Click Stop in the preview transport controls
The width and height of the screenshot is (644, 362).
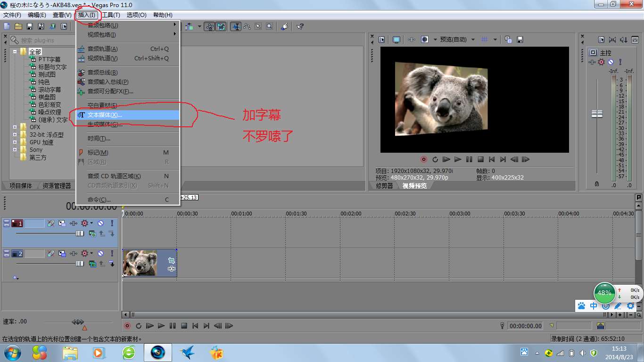point(480,159)
